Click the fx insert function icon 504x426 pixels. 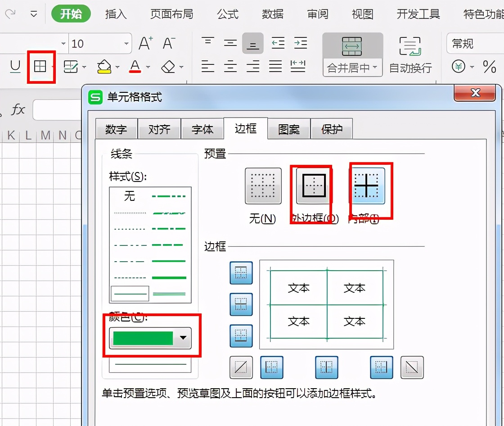pyautogui.click(x=18, y=109)
